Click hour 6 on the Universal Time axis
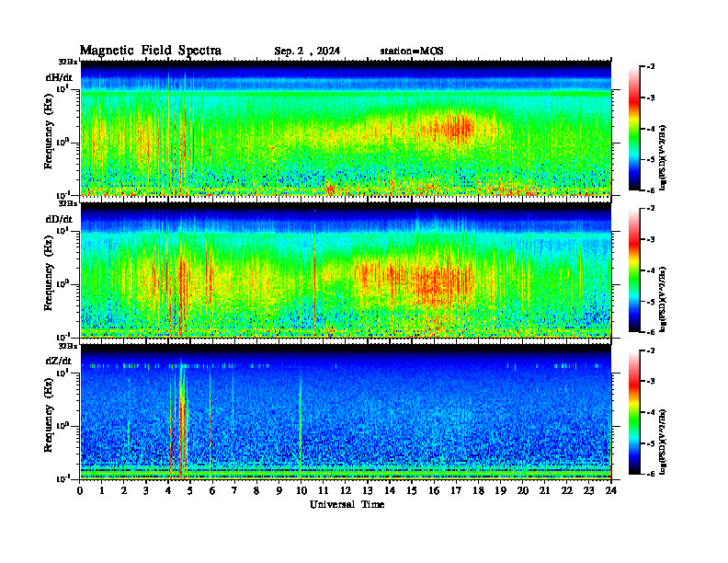 [x=212, y=491]
